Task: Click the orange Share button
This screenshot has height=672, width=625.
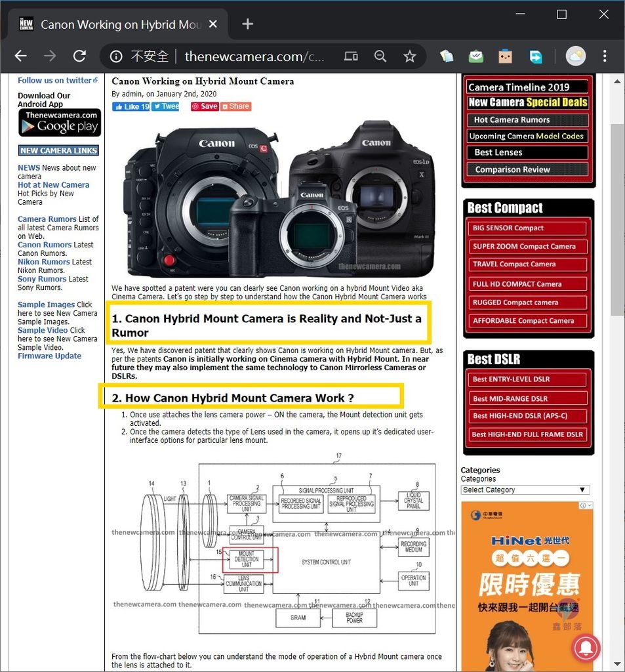Action: [x=236, y=106]
